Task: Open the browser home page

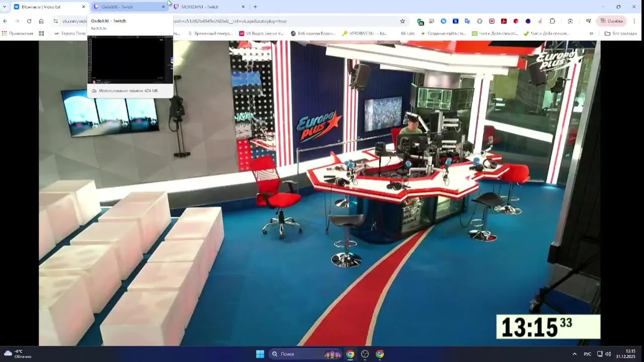Action: [x=41, y=21]
